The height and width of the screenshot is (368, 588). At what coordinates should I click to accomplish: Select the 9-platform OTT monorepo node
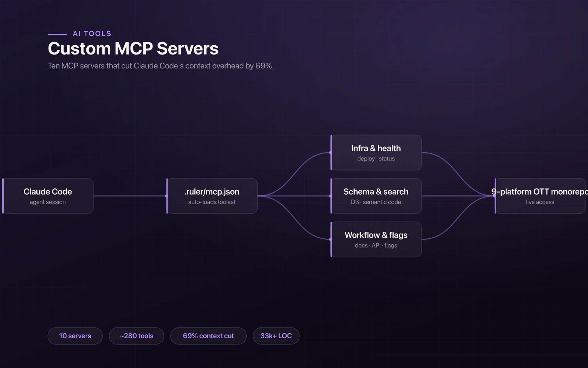[x=540, y=196]
